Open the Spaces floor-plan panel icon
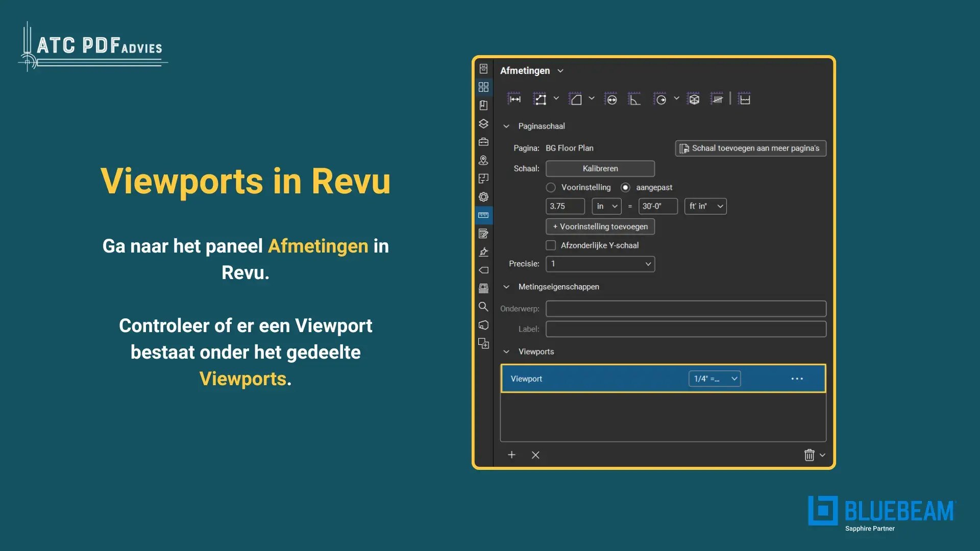The image size is (980, 551). [x=483, y=179]
